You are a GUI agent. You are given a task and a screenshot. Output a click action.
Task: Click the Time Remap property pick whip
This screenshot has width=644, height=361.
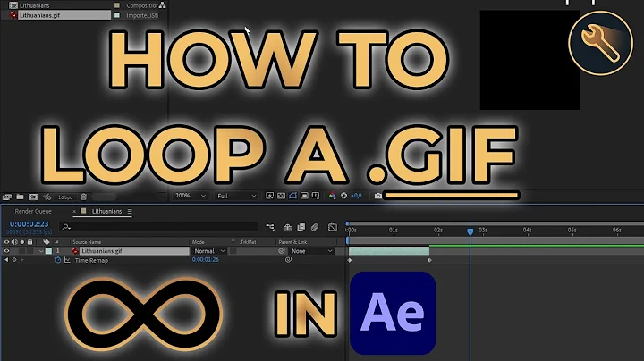[x=288, y=260]
